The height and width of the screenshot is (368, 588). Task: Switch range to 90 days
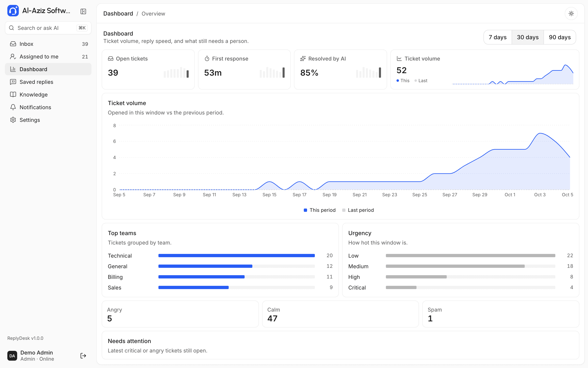[560, 37]
